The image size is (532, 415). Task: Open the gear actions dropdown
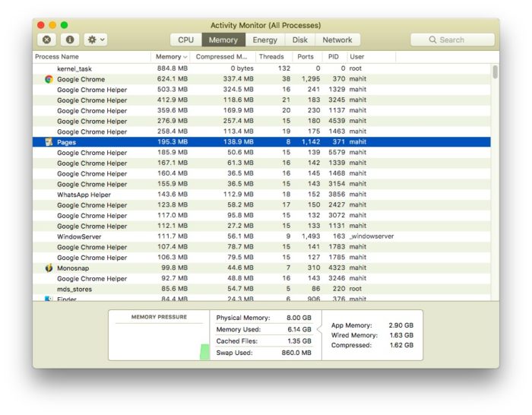(96, 40)
